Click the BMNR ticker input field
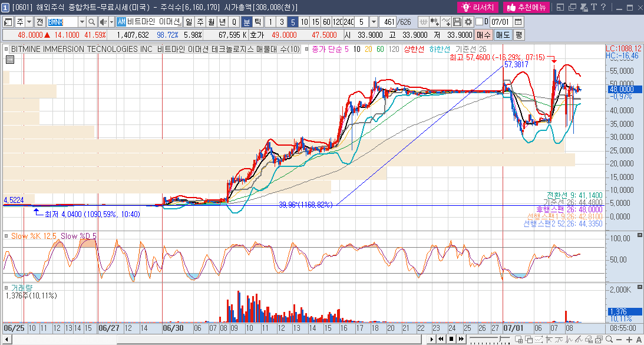The image size is (644, 345). (62, 22)
